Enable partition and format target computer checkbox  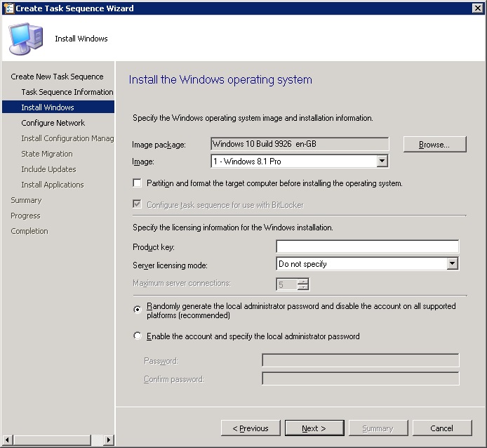point(137,183)
